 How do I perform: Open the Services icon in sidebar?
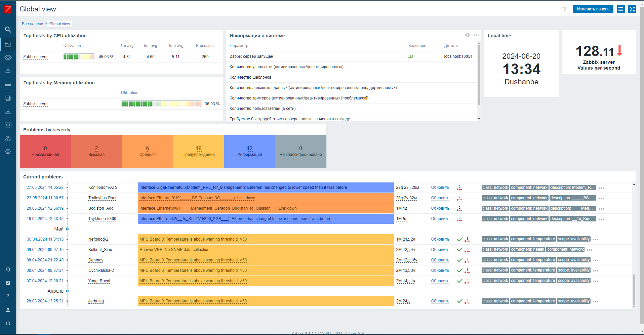pos(8,71)
